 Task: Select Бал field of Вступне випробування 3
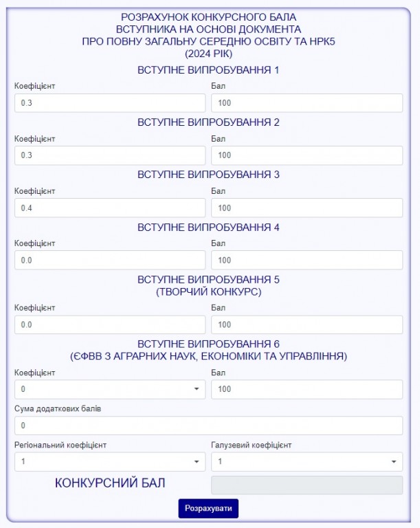[x=307, y=208]
